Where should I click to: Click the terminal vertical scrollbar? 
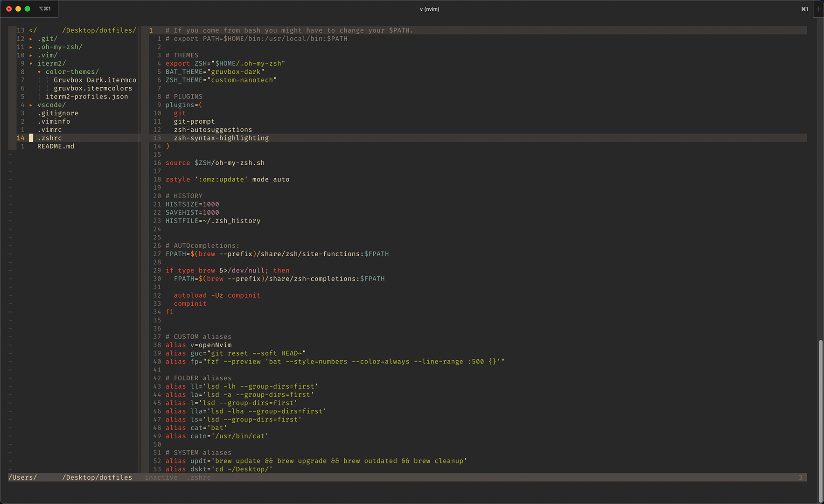(821, 420)
